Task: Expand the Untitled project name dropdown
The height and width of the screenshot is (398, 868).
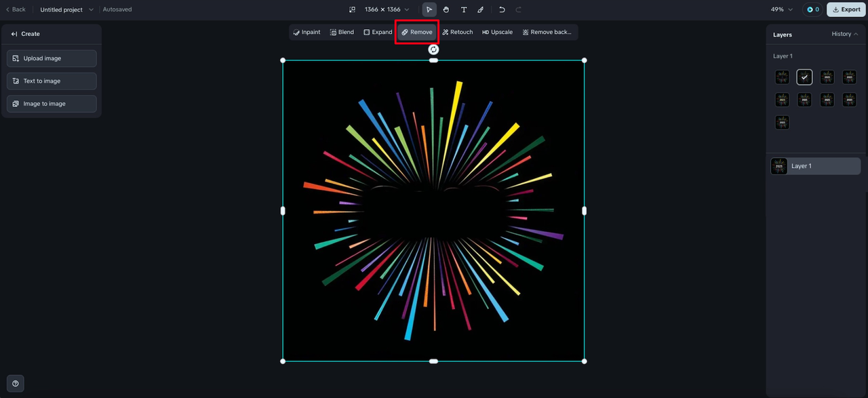Action: [x=66, y=9]
